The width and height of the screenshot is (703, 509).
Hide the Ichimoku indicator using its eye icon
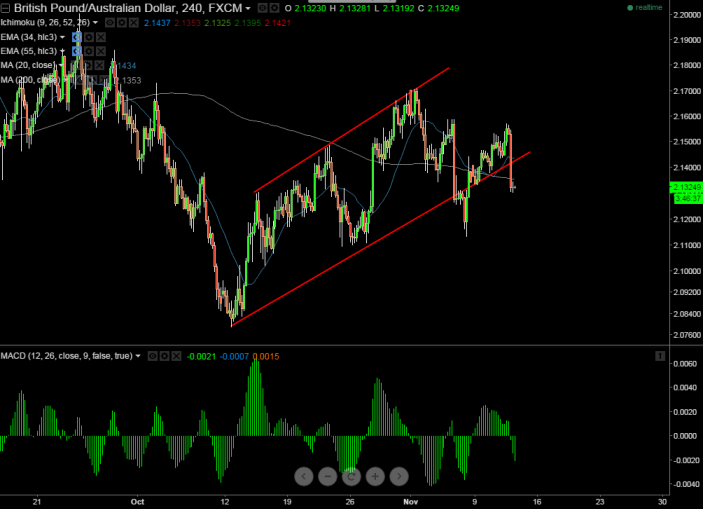pyautogui.click(x=109, y=22)
